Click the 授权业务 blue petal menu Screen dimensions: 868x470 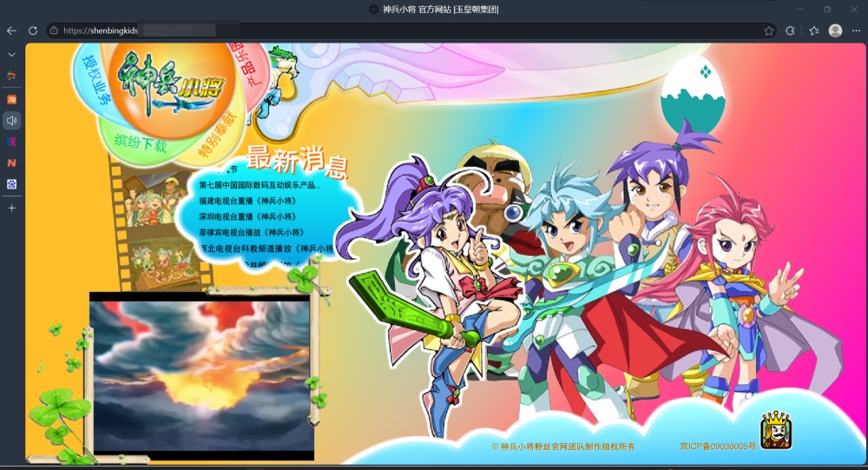click(96, 79)
